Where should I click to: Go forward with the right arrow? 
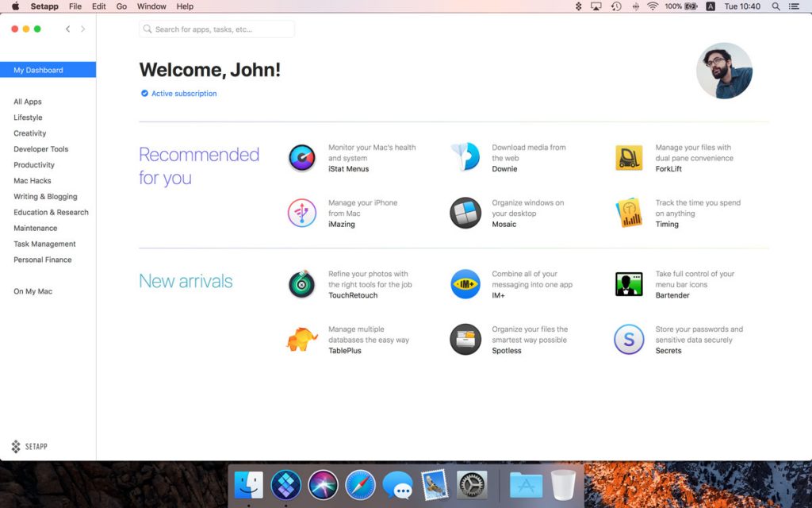82,29
